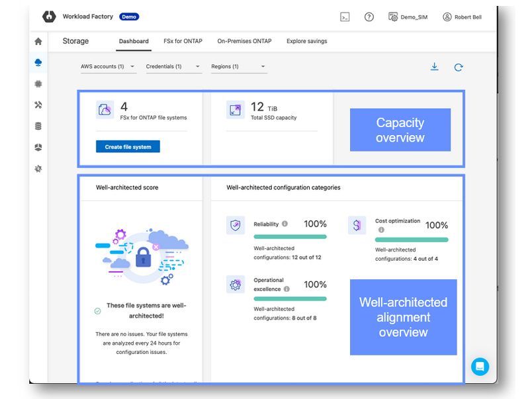Open the chip workload sidebar icon
532x399 pixels.
(x=38, y=84)
